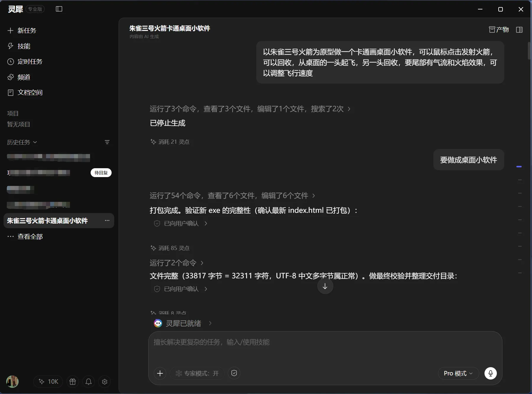Click the plus attachment button

pos(160,373)
